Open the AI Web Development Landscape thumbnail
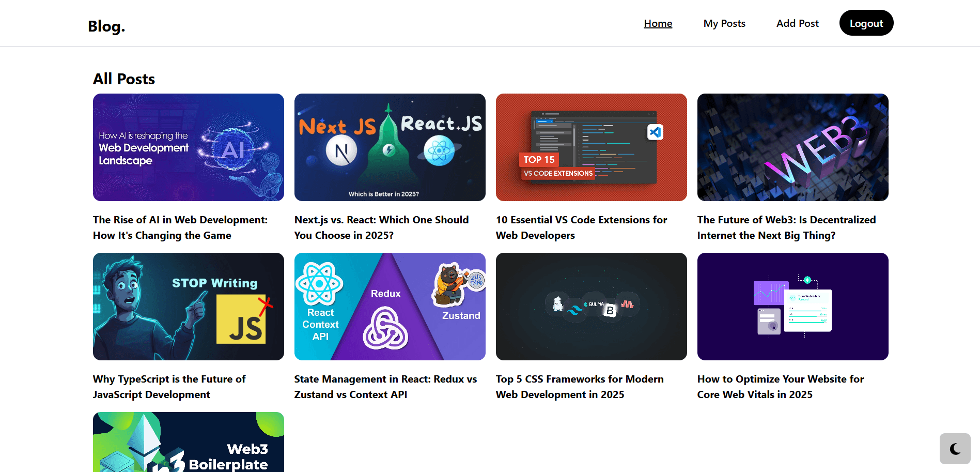The height and width of the screenshot is (472, 980). 189,147
